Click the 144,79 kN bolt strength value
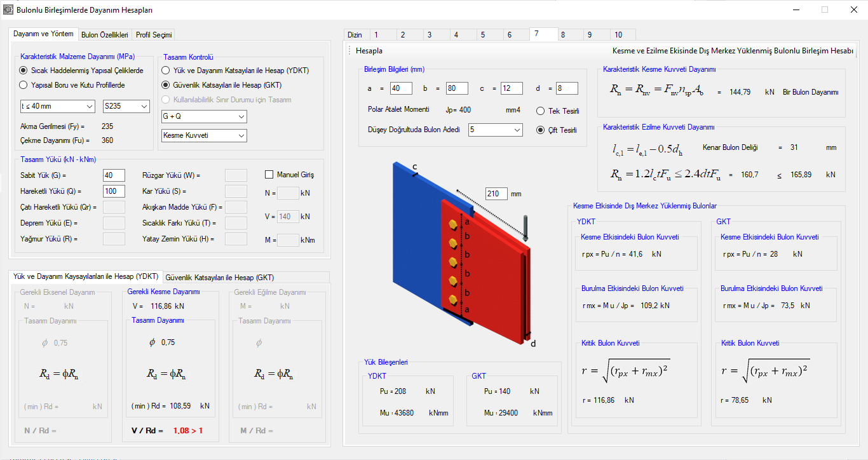 [740, 92]
